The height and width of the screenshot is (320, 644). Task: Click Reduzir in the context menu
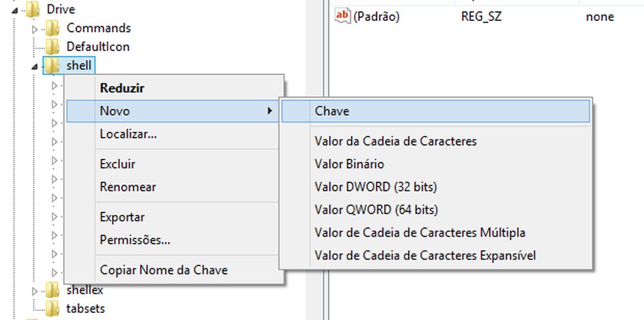(x=122, y=88)
